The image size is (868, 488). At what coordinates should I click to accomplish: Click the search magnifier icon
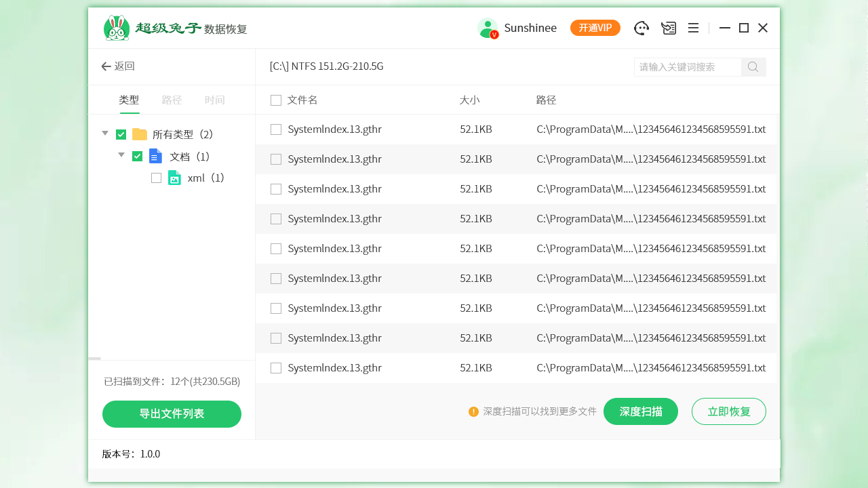coord(753,67)
